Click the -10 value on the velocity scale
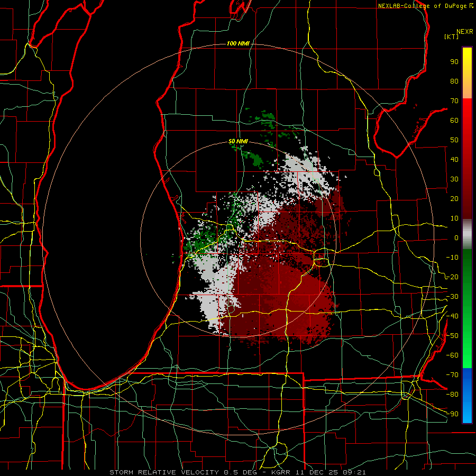 click(452, 258)
